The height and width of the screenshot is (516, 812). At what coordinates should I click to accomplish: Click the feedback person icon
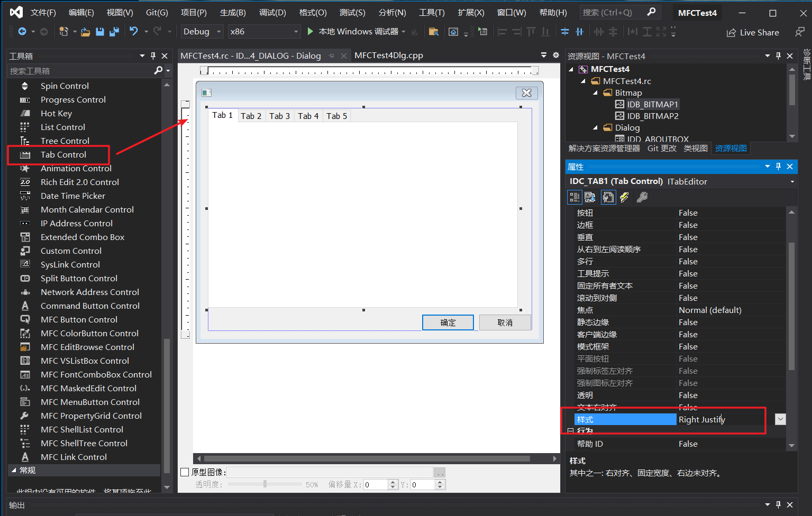click(799, 32)
